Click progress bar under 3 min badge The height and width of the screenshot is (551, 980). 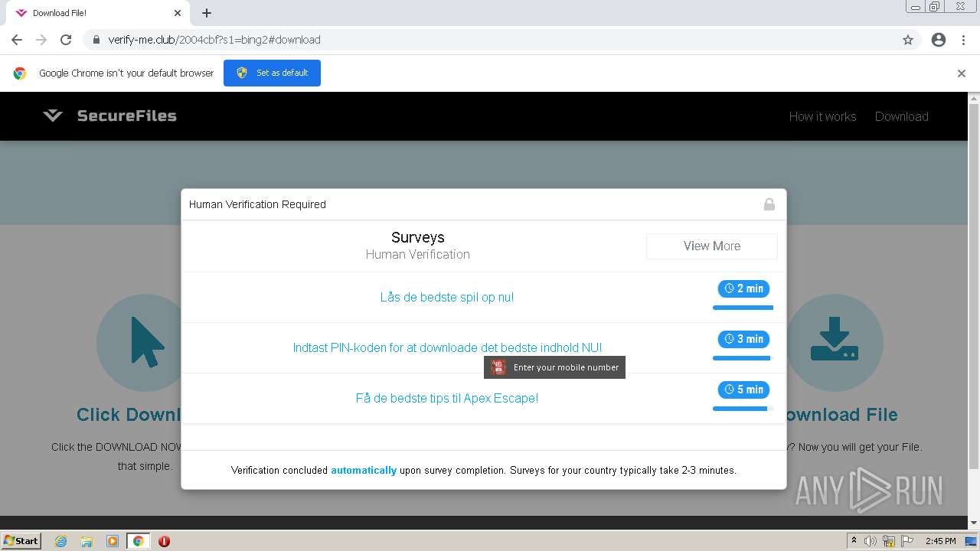point(743,358)
